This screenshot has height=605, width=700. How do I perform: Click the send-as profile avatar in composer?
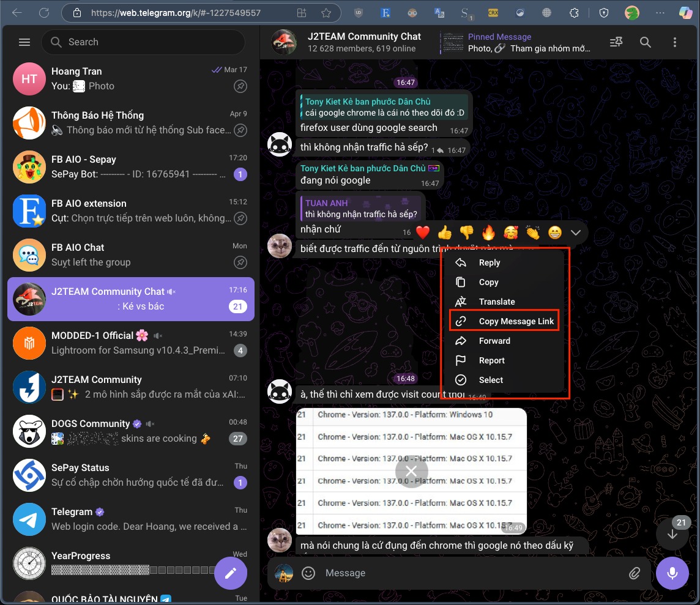(x=283, y=573)
